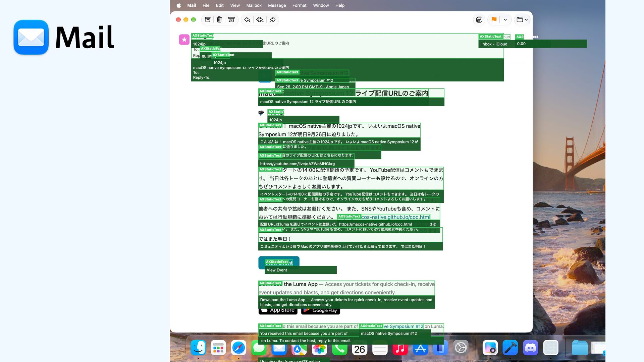Screen dimensions: 644x362
Task: Open the macos-native.github.io/coc.html link
Action: click(384, 217)
